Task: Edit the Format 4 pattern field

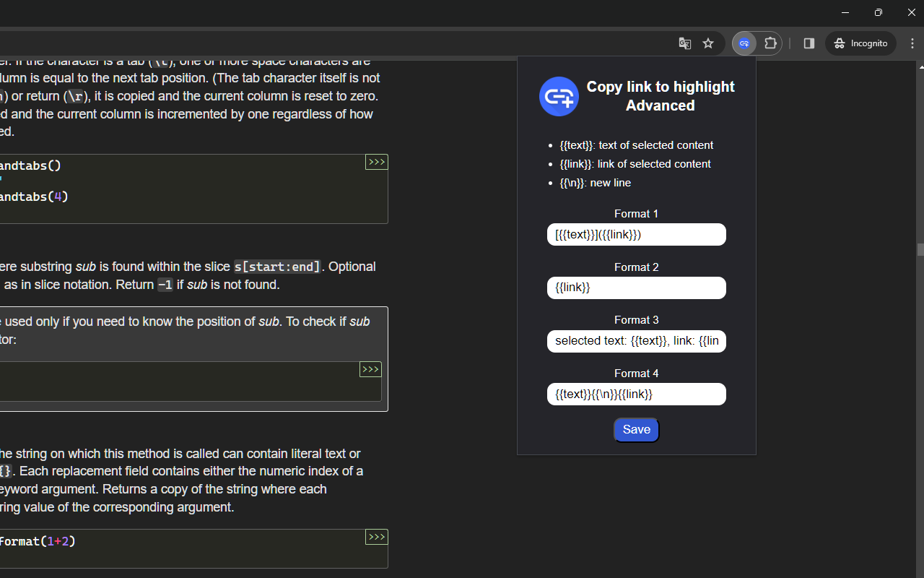Action: [636, 394]
